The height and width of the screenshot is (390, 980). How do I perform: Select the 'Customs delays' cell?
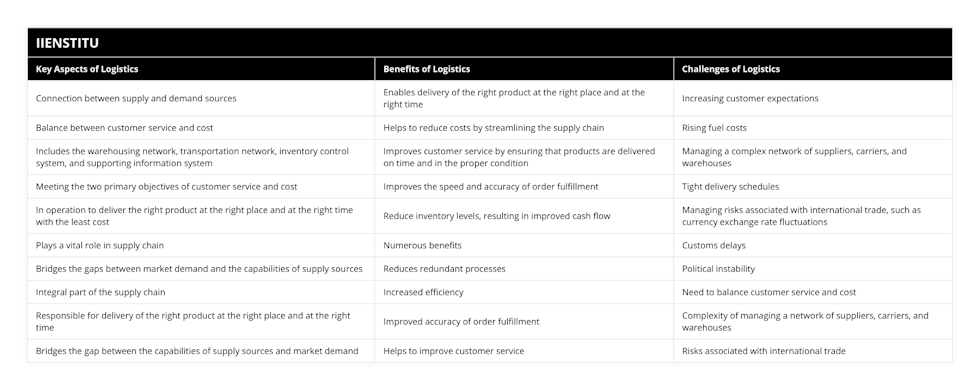pyautogui.click(x=812, y=246)
